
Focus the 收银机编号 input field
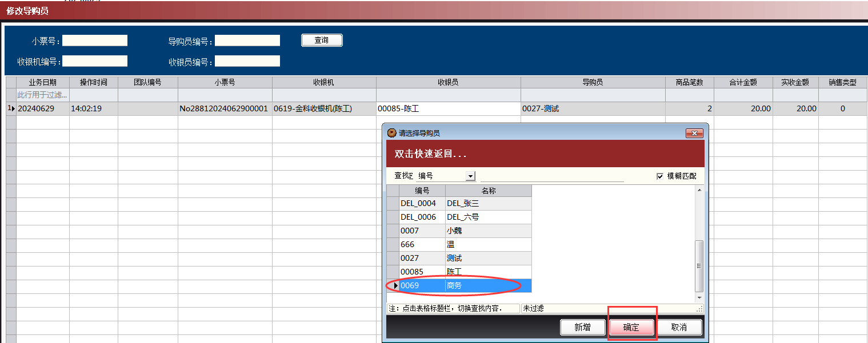(x=95, y=61)
